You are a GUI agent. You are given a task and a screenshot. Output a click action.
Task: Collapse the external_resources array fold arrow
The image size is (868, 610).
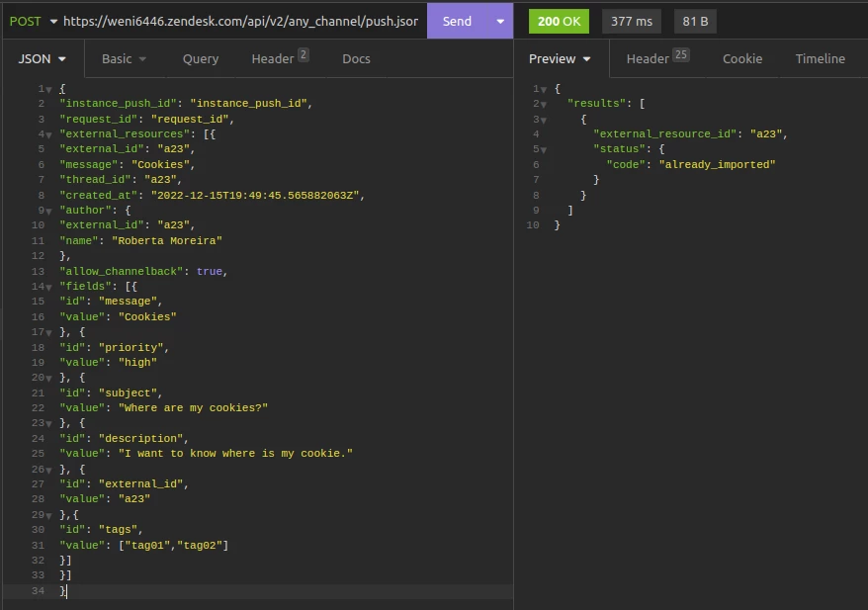coord(49,134)
